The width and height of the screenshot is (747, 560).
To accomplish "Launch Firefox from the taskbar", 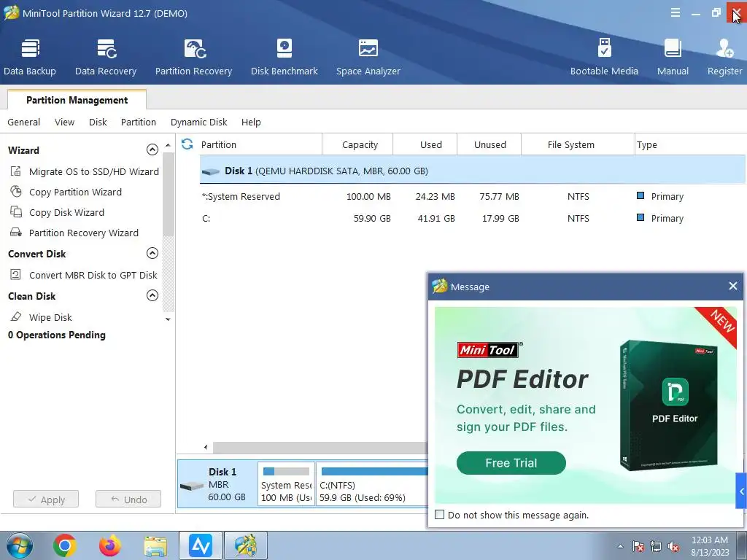I will (x=110, y=545).
